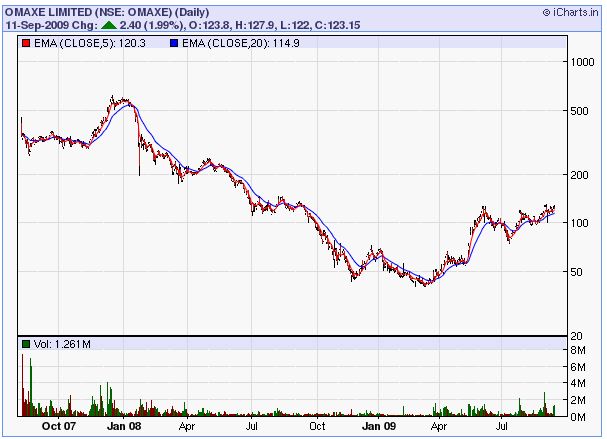Click the 8M volume axis label
The height and width of the screenshot is (439, 607).
coord(578,350)
